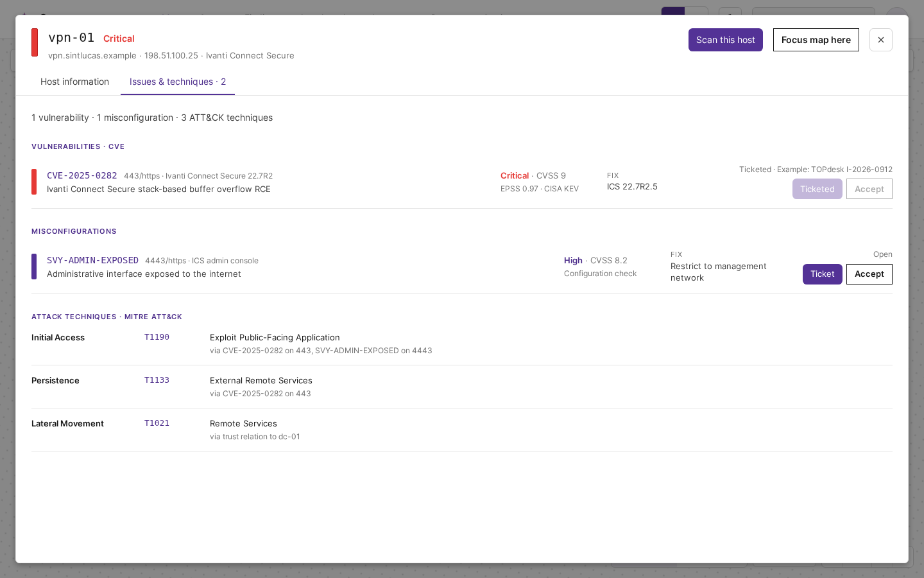Image resolution: width=924 pixels, height=578 pixels.
Task: Click the 'MISCONFIGURATIONS' section heading
Action: click(74, 231)
